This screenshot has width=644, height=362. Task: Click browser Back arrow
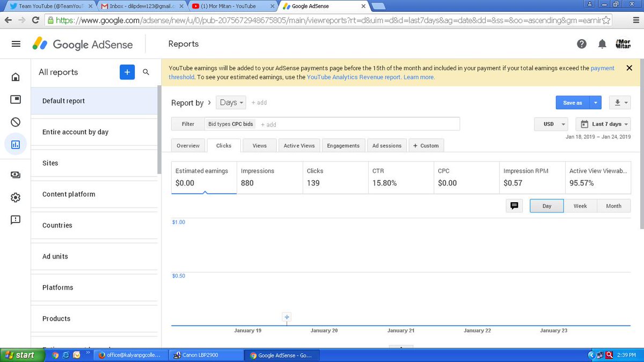[8, 20]
